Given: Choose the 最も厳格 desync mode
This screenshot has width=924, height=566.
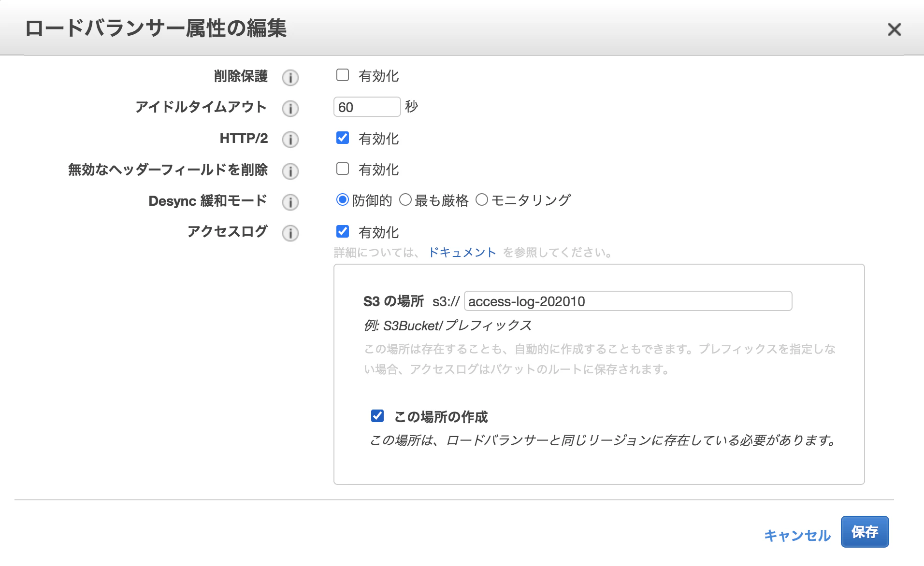Looking at the screenshot, I should point(405,199).
